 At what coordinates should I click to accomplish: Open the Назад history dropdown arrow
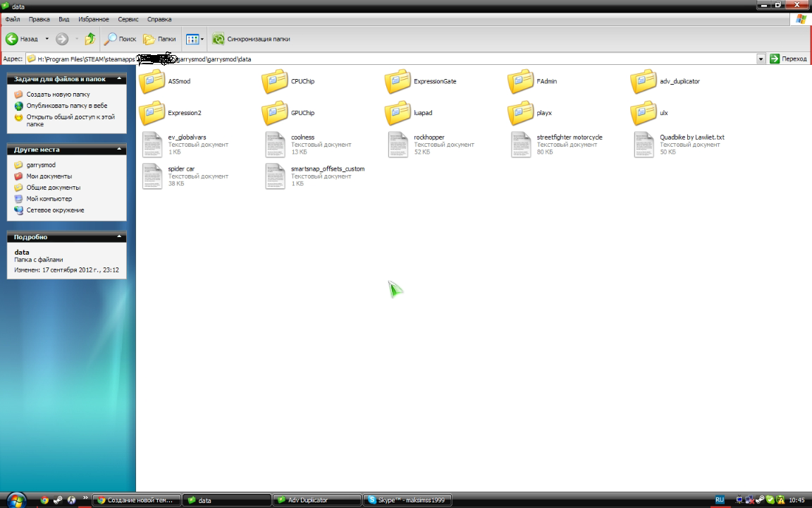[x=47, y=39]
